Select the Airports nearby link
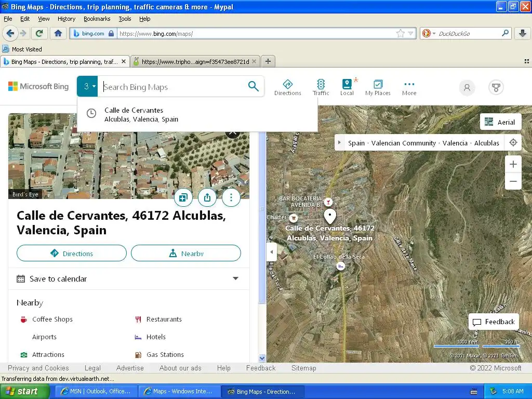Viewport: 532px width, 399px height. (x=44, y=337)
